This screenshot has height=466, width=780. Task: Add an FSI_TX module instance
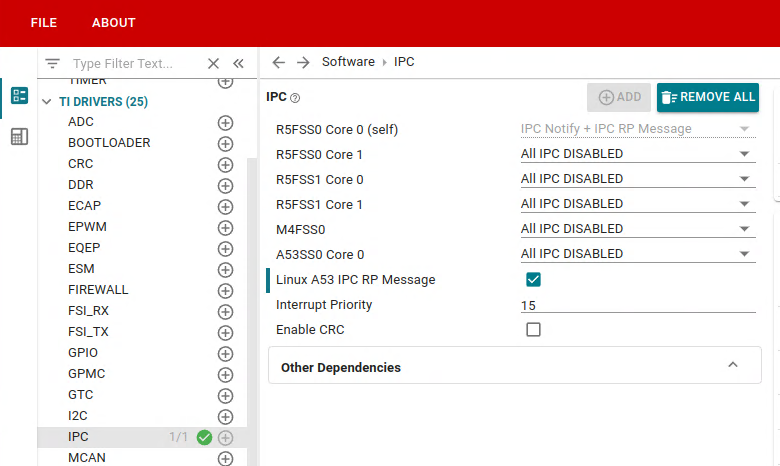[x=225, y=333]
